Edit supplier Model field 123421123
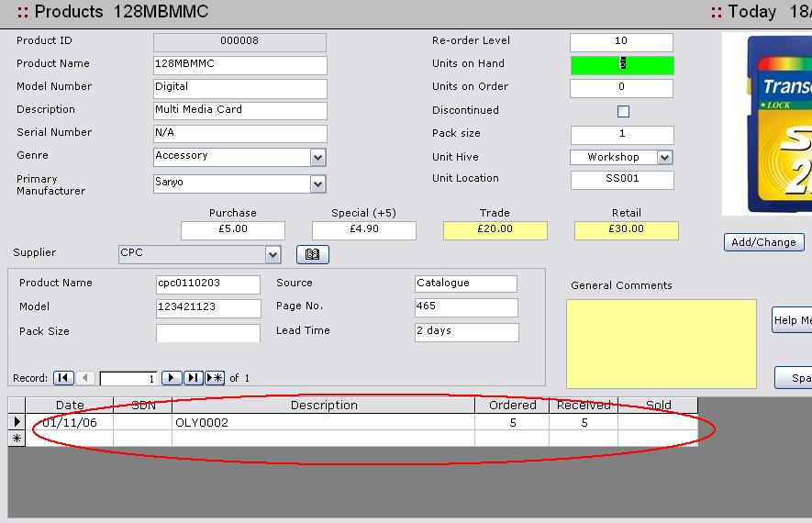 pyautogui.click(x=208, y=308)
